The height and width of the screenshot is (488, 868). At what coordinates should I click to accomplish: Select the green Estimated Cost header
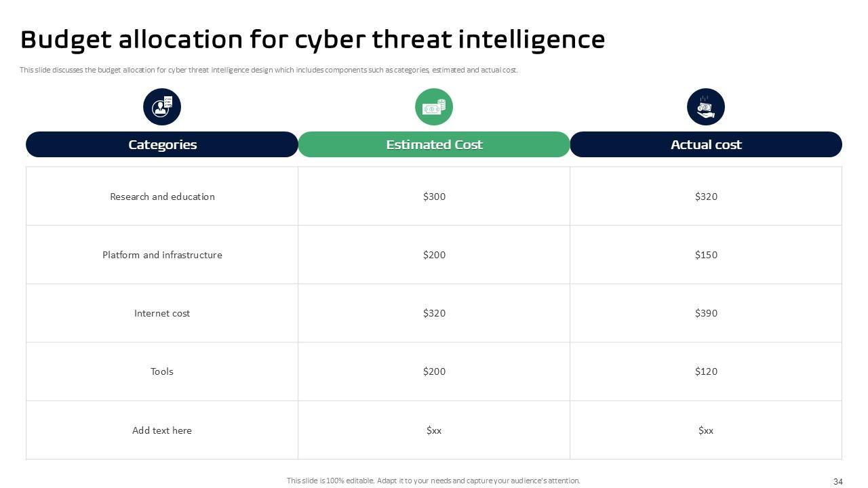[434, 144]
